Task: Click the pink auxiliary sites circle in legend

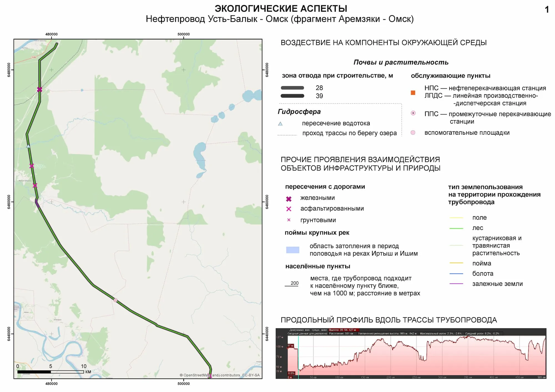Action: [413, 133]
